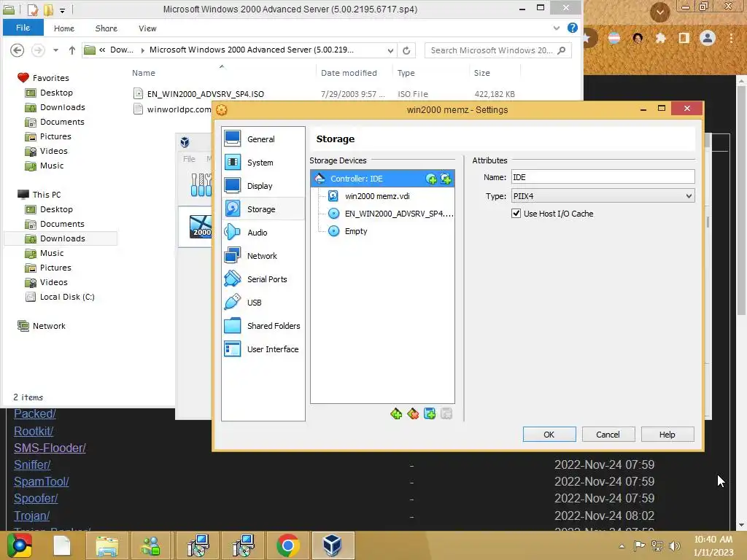
Task: Open the Trojan/ directory link
Action: click(x=31, y=516)
